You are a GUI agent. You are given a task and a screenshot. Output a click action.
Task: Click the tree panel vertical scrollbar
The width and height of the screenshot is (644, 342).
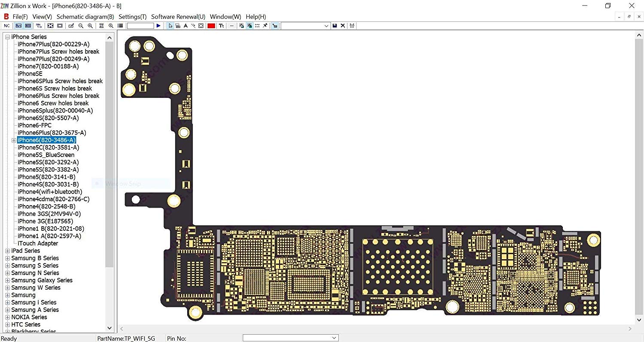[109, 154]
